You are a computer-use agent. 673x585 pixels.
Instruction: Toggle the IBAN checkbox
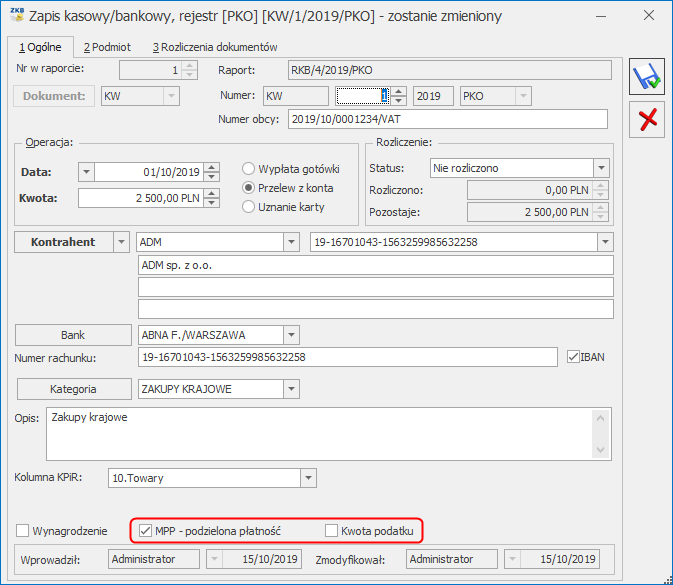click(x=573, y=357)
